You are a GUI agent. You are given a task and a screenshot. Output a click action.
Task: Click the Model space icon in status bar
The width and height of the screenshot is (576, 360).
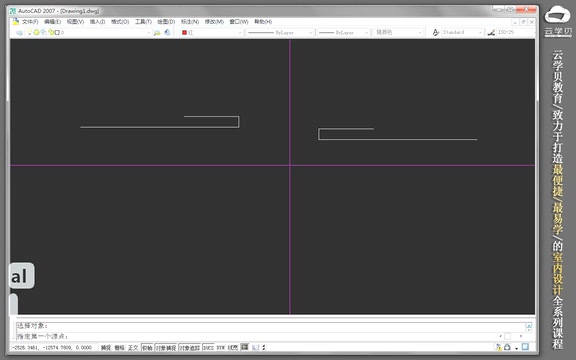(x=245, y=347)
